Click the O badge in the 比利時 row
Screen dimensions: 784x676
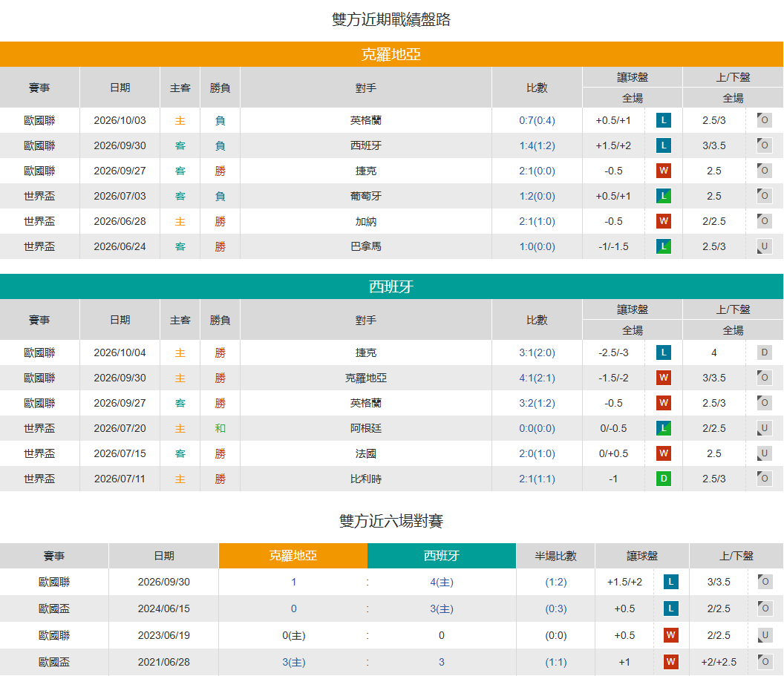pyautogui.click(x=765, y=479)
